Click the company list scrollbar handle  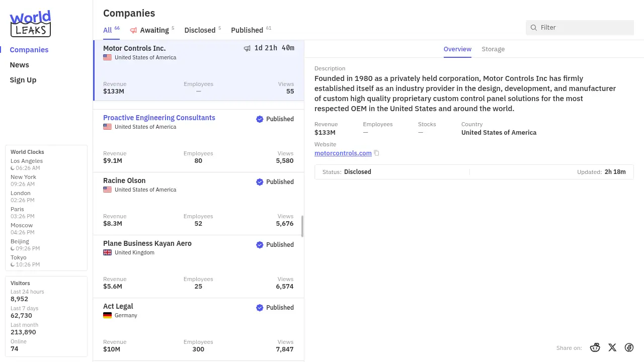coord(302,226)
